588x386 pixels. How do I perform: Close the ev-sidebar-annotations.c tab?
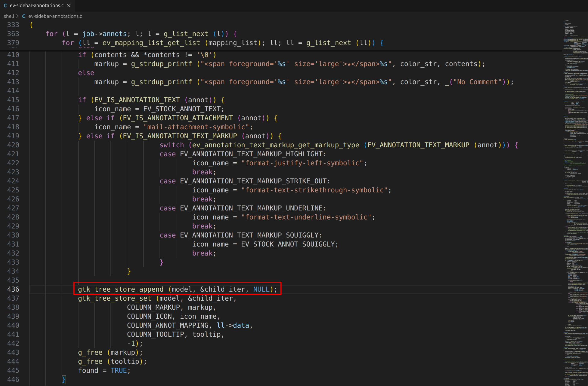[69, 5]
